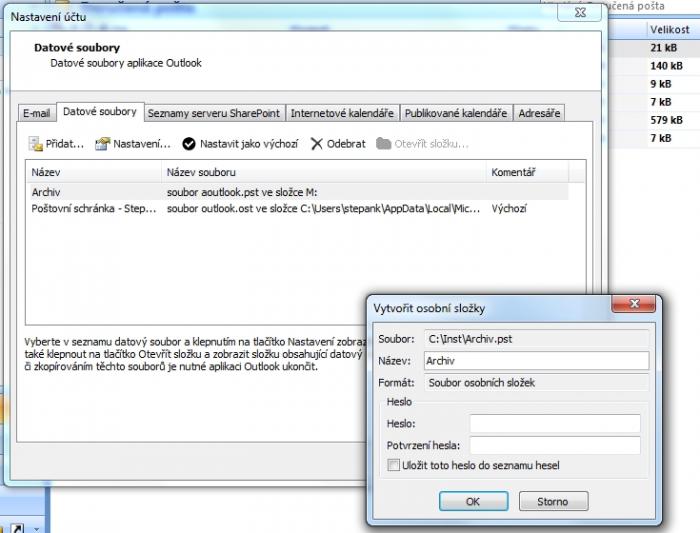Select the Archiv data file row
Image resolution: width=700 pixels, height=533 pixels.
click(x=47, y=191)
